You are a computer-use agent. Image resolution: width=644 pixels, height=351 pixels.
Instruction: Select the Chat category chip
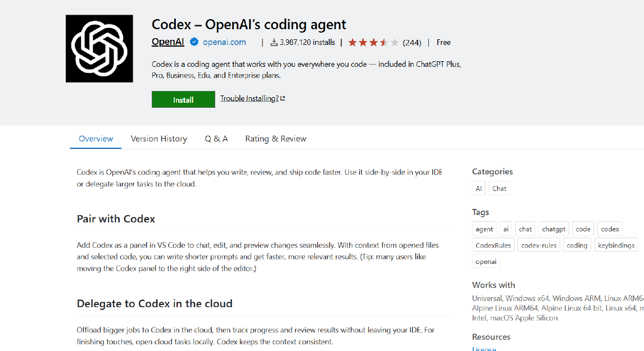coord(499,188)
